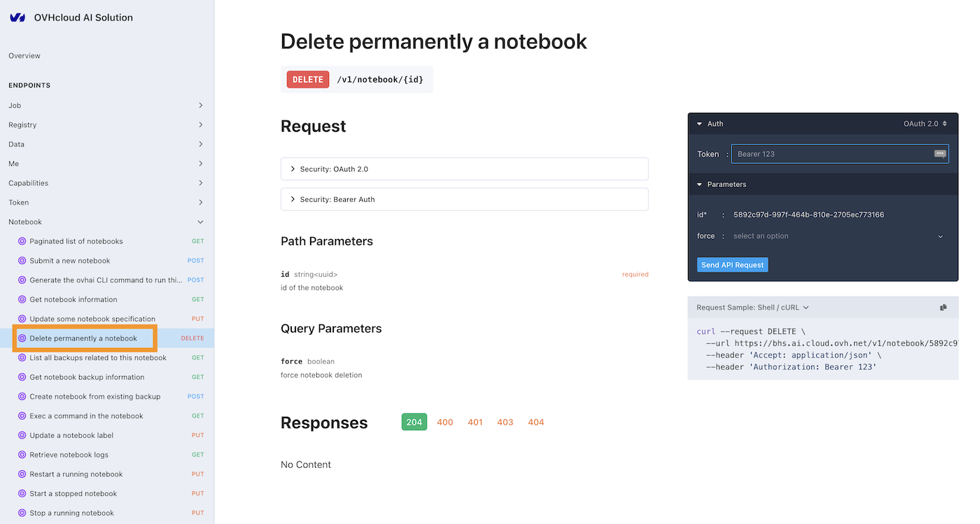Open the force option dropdown
This screenshot has height=524, width=980.
click(838, 236)
